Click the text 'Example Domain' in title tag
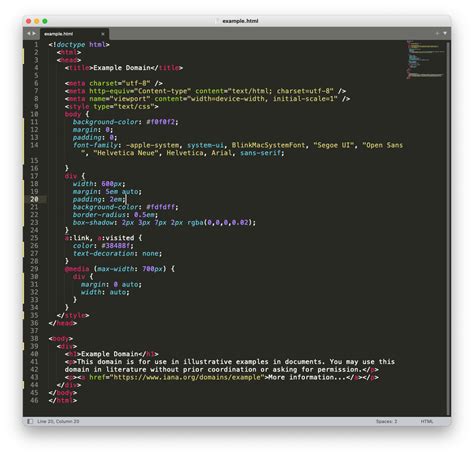474x456 pixels. tap(122, 68)
